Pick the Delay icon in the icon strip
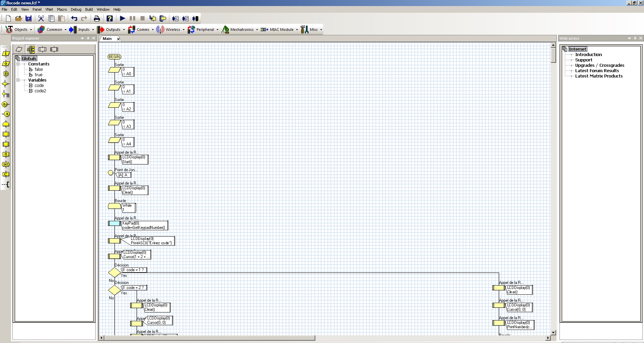This screenshot has height=343, width=644. coord(6,74)
